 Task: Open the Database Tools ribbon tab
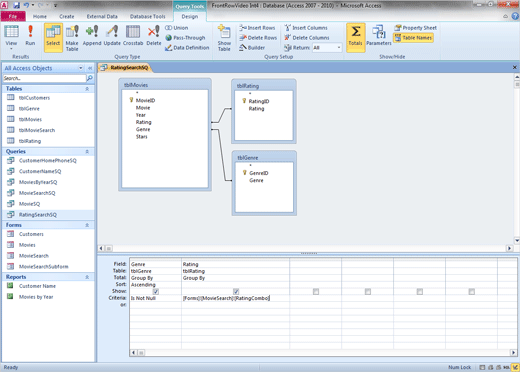point(147,16)
